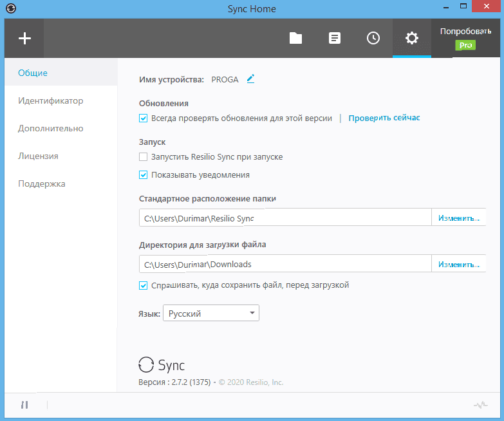
Task: Edit device name with pencil icon
Action: [251, 79]
